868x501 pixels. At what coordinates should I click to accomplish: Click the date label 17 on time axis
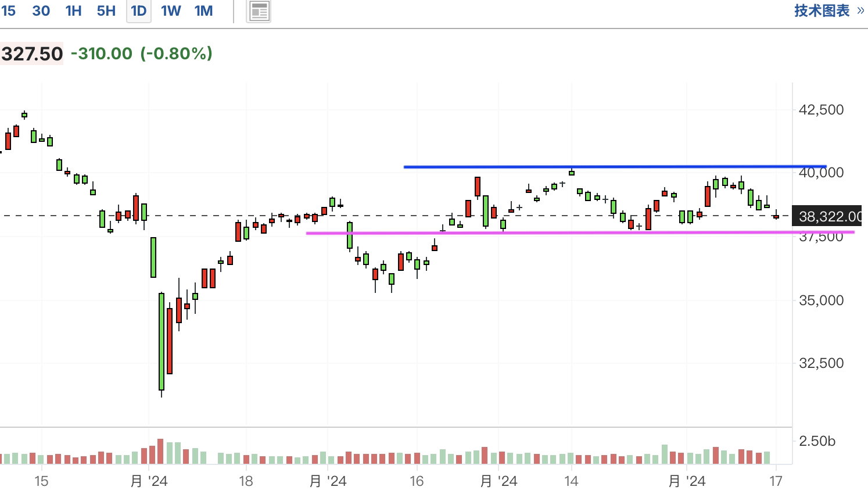pyautogui.click(x=776, y=481)
